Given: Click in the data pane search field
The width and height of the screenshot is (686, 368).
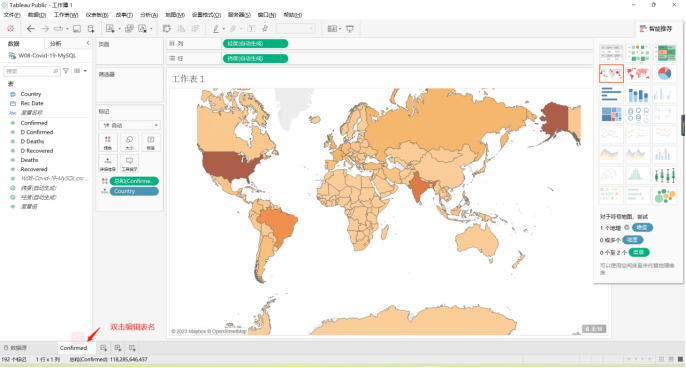Looking at the screenshot, I should [x=32, y=71].
